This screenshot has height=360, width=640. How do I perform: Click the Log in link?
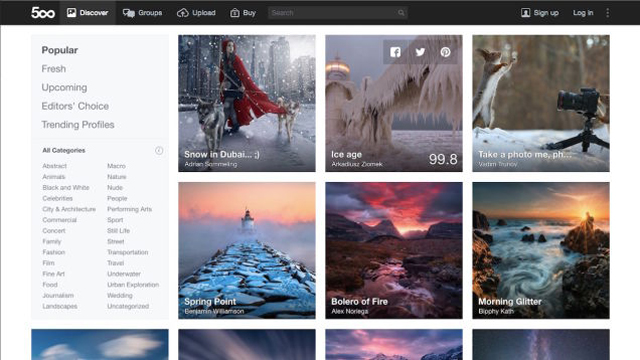583,13
